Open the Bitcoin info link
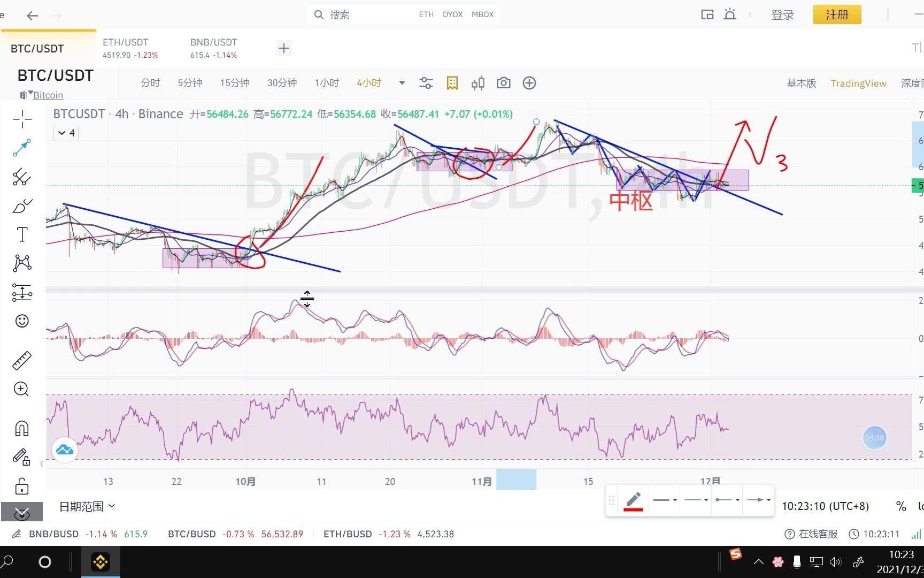 tap(48, 95)
